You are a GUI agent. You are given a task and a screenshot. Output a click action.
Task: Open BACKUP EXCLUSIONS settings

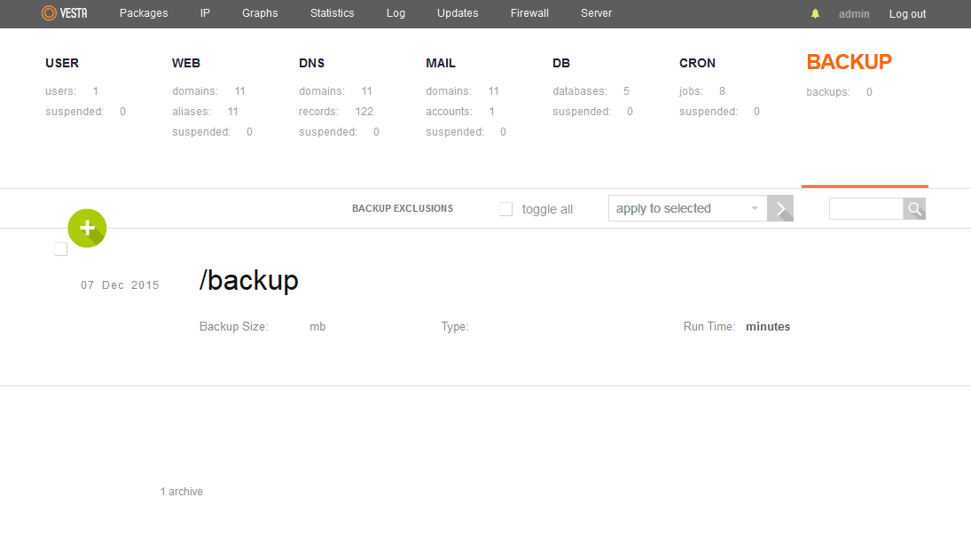[402, 208]
